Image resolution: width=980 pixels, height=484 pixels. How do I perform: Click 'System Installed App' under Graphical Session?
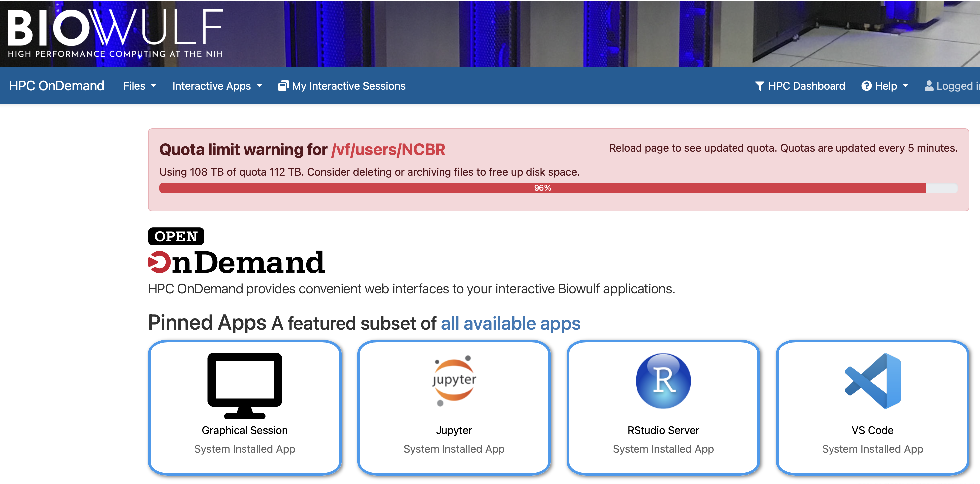coord(245,449)
